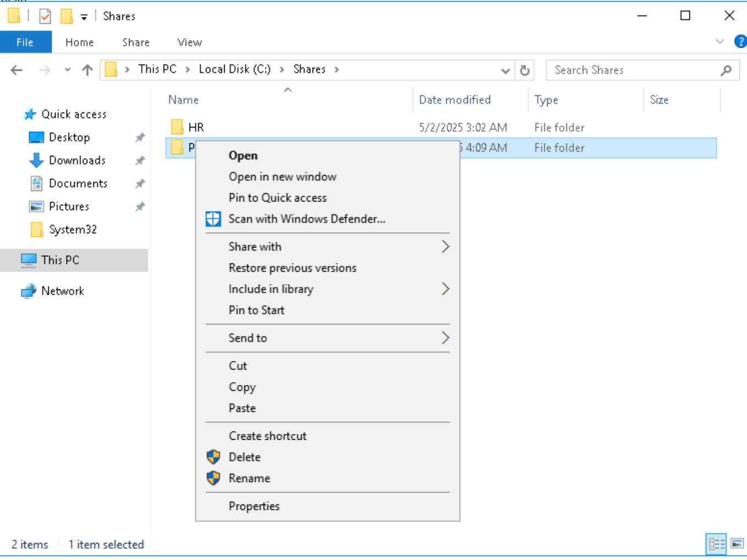Image resolution: width=747 pixels, height=560 pixels.
Task: Refresh the Shares folder view
Action: click(x=525, y=70)
